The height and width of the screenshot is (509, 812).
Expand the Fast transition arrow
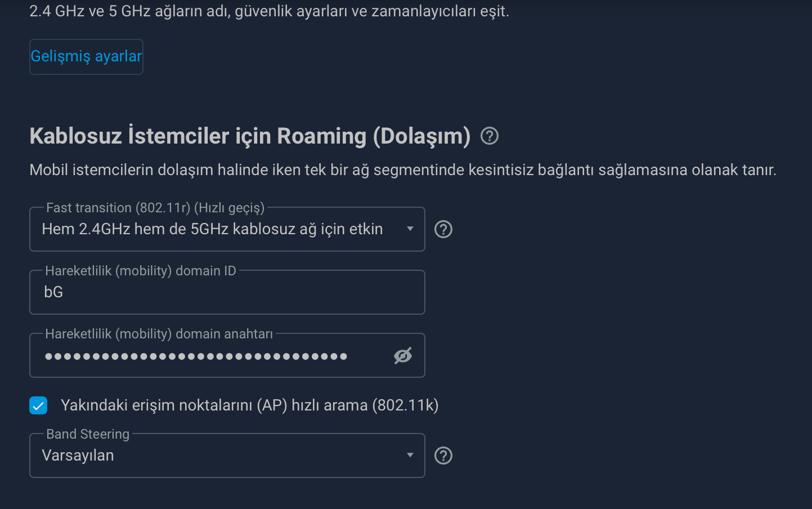tap(410, 229)
